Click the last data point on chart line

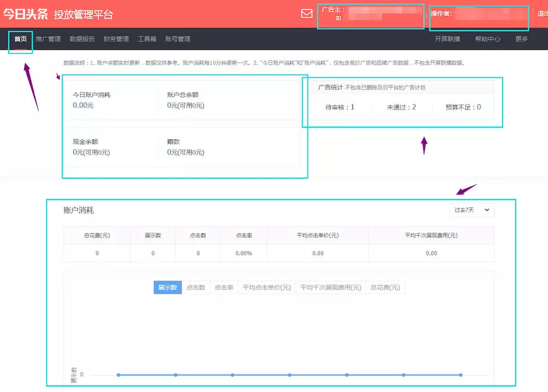(461, 375)
